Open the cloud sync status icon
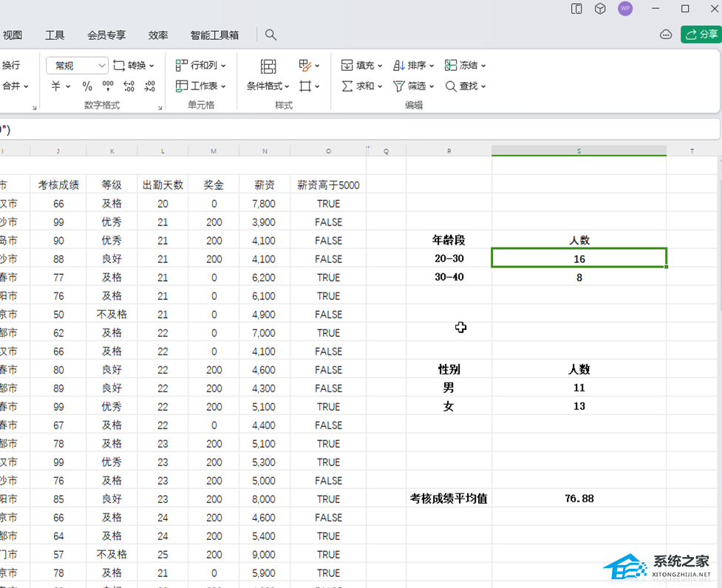722x588 pixels. coord(666,35)
